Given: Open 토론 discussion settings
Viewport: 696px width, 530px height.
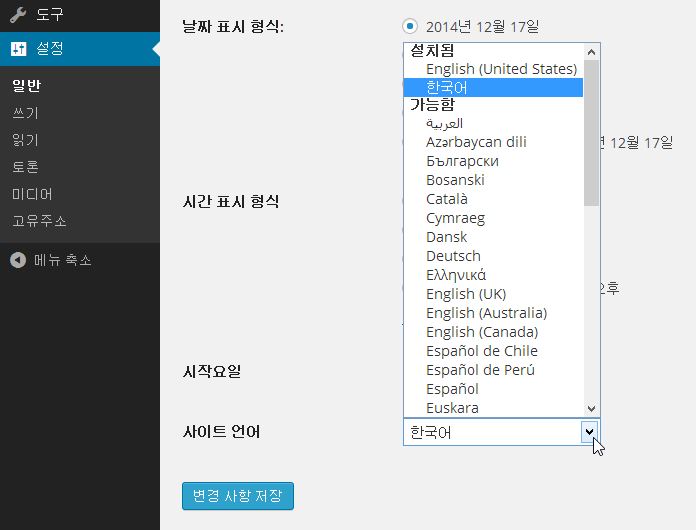Looking at the screenshot, I should pos(25,167).
